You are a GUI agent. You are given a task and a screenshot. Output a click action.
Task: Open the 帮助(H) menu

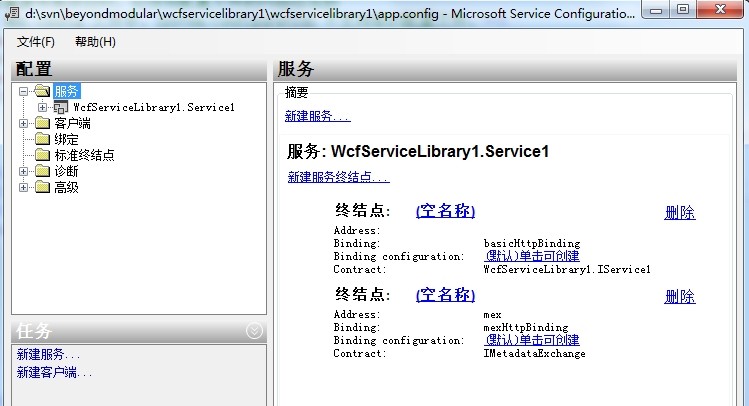(96, 42)
